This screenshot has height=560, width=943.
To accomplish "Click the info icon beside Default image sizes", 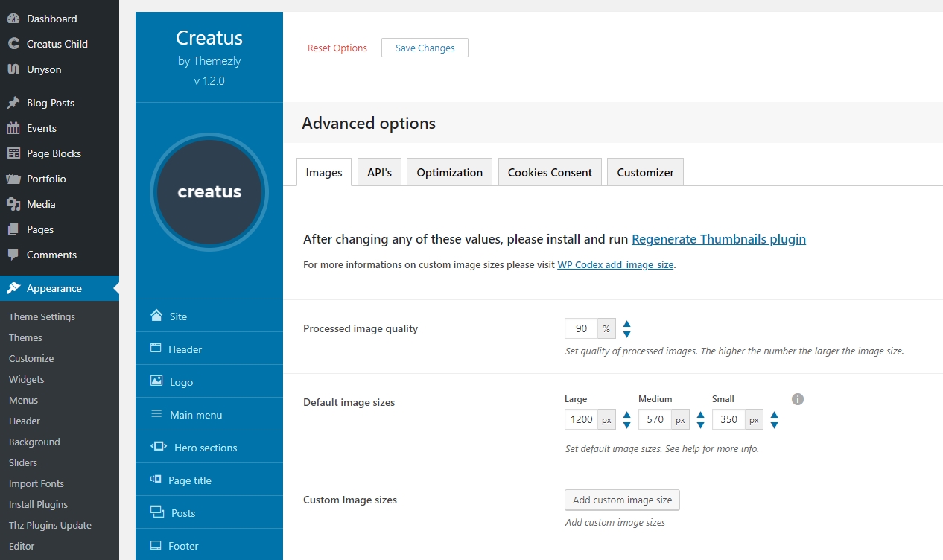I will [x=798, y=399].
